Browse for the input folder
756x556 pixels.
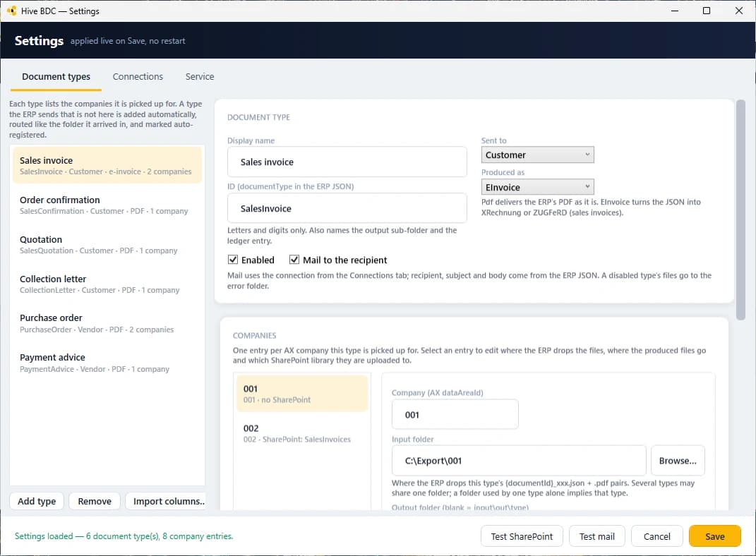coord(678,461)
